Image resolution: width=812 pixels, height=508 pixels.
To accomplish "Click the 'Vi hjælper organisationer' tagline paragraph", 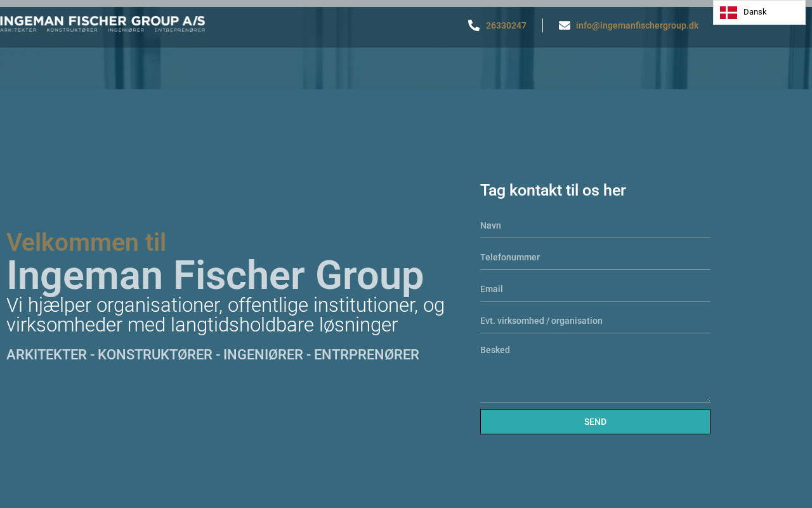I will tap(226, 315).
